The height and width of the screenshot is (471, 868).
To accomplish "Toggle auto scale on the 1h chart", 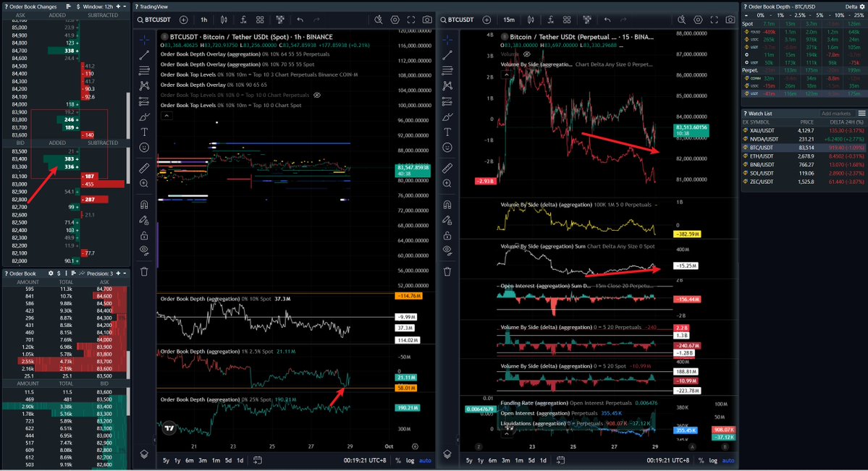I will click(x=425, y=460).
